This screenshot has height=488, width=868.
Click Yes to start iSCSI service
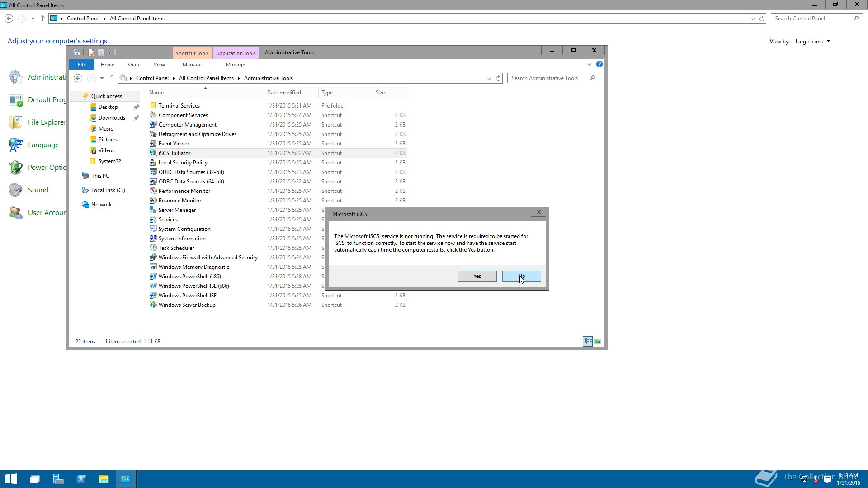click(x=477, y=276)
